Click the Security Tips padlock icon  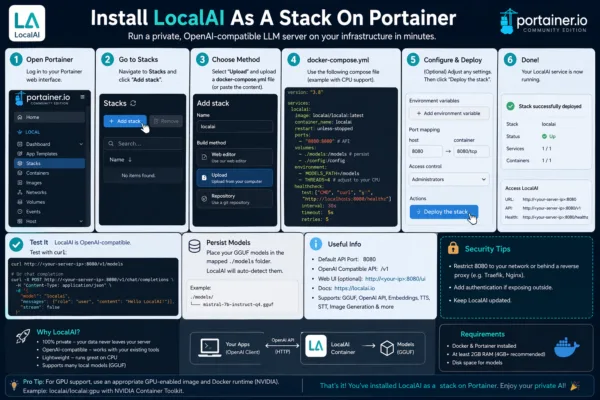coord(453,248)
